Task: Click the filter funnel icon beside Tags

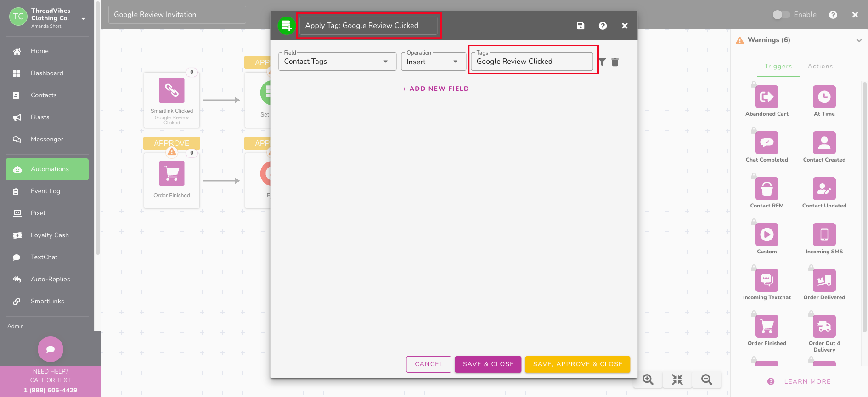Action: click(x=602, y=62)
